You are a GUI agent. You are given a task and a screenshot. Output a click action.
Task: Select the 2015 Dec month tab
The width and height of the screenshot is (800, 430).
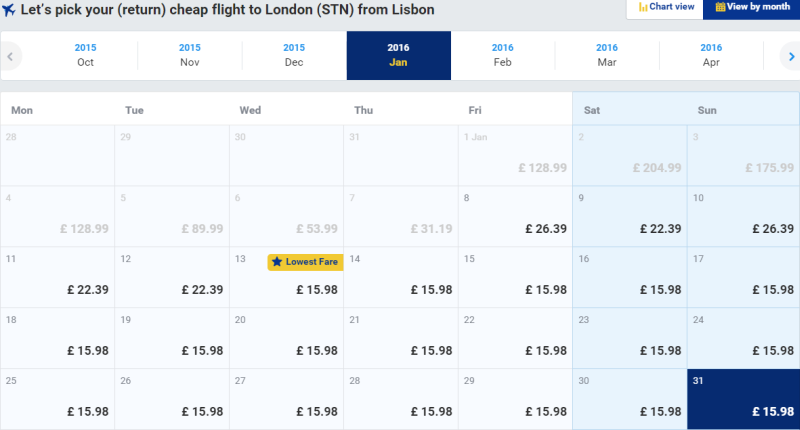(x=294, y=55)
